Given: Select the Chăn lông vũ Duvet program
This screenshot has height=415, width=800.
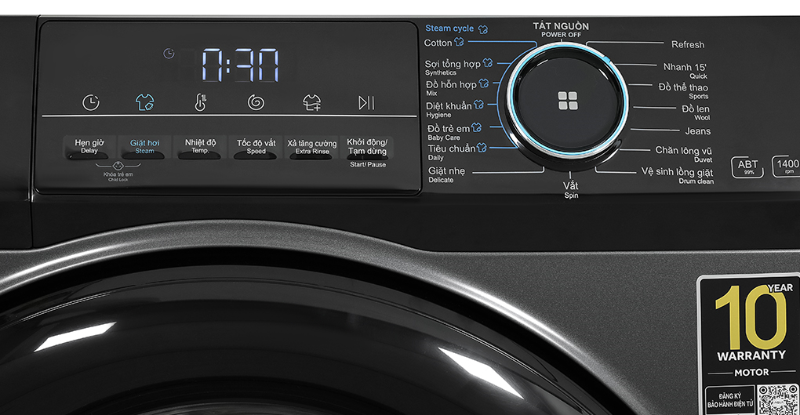Looking at the screenshot, I should coord(683,153).
